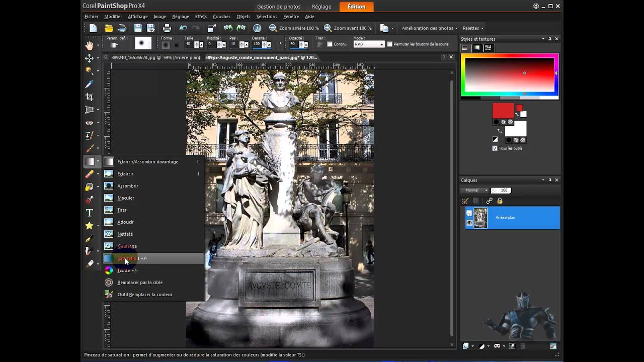Click the Opacité value field

pyautogui.click(x=294, y=44)
